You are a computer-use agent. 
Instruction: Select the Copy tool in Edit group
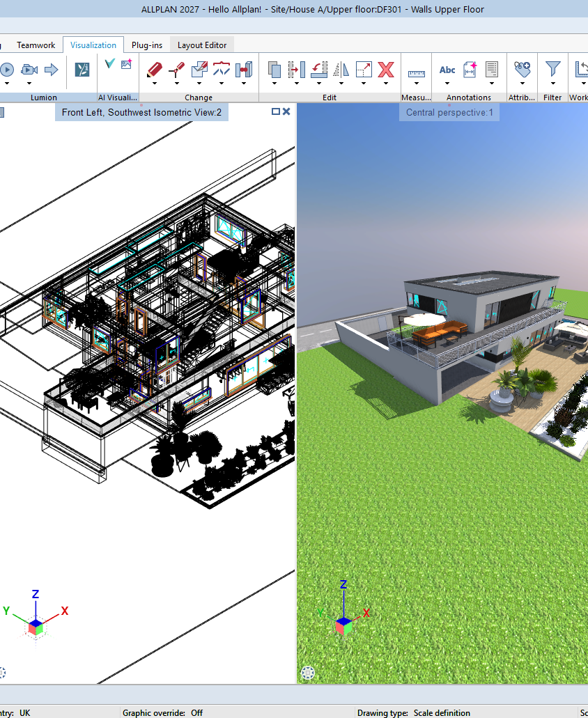(x=274, y=70)
